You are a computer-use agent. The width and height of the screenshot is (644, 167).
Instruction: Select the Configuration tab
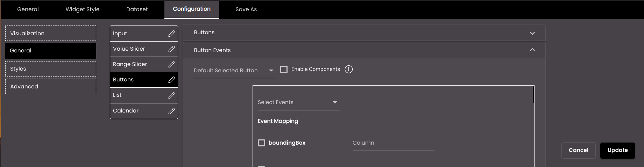[192, 9]
